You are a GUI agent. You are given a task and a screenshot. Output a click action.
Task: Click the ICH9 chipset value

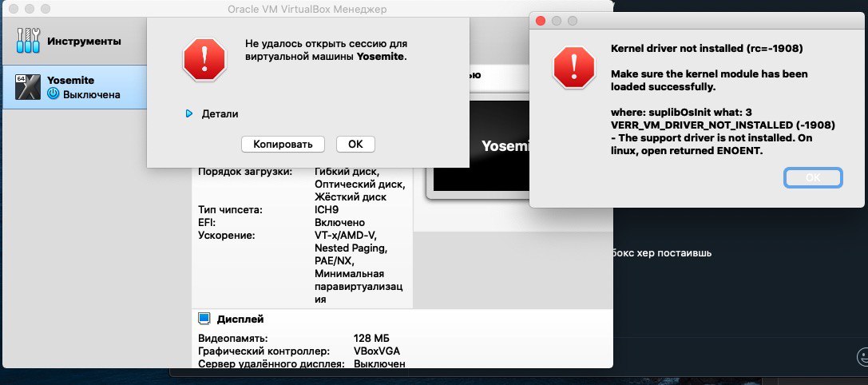click(x=327, y=209)
